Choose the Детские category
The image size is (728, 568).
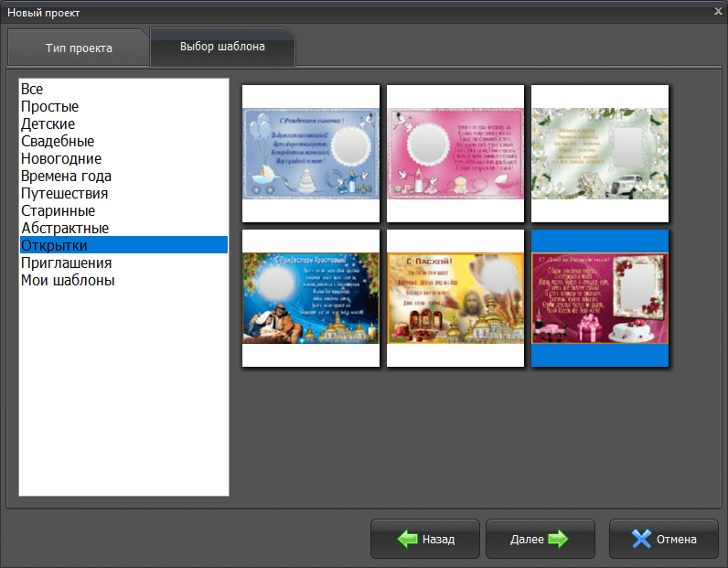(123, 123)
